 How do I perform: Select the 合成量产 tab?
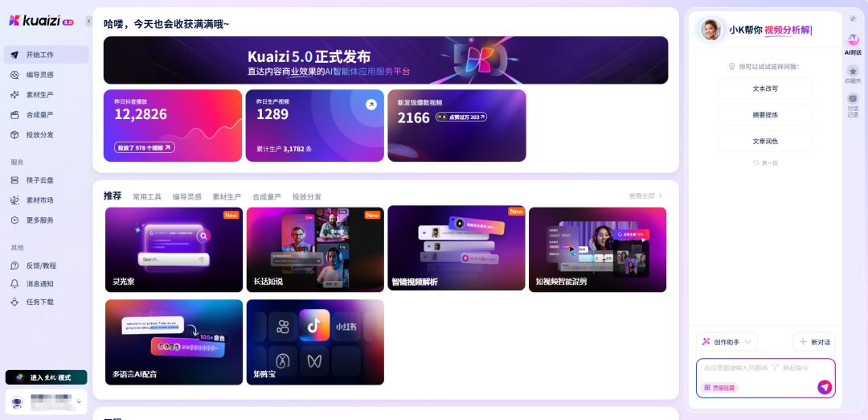267,196
